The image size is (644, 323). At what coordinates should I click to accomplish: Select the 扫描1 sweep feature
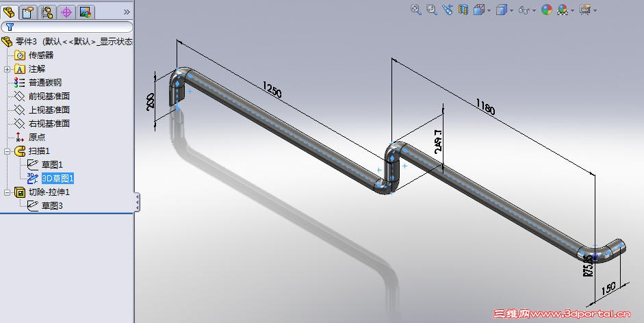[39, 151]
